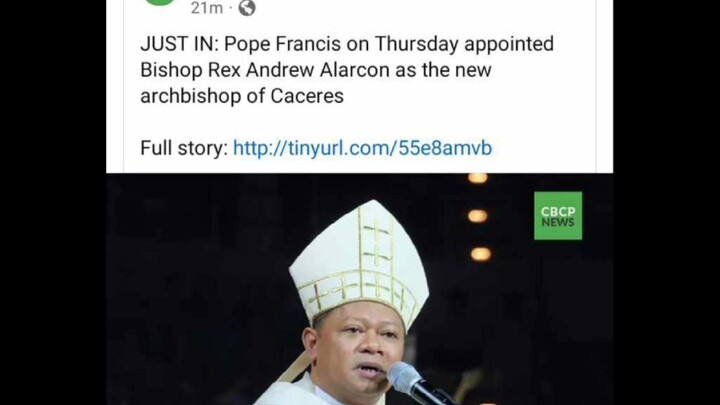
Task: Click the globe public-audience icon
Action: [x=247, y=8]
